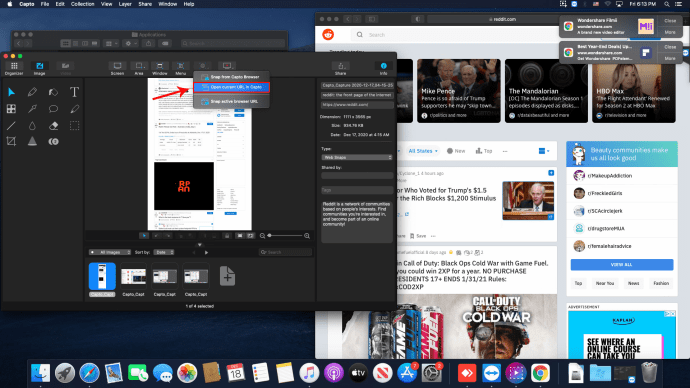Click the VIEW ALL button on Reddit

tap(621, 264)
